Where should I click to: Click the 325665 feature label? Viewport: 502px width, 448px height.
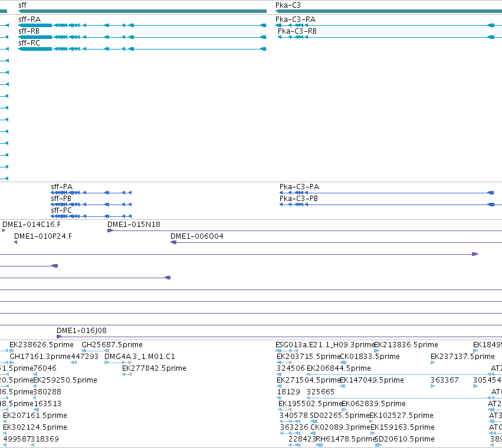click(320, 392)
